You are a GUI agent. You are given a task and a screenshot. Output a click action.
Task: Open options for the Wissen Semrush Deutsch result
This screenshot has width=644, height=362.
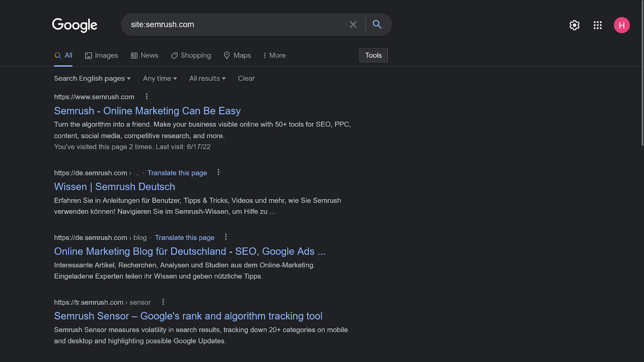coord(219,172)
